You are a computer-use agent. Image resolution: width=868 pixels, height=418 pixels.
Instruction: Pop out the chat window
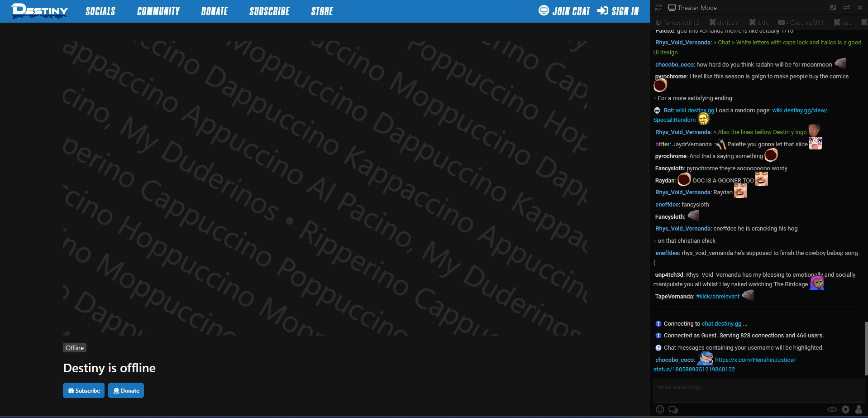coord(833,8)
